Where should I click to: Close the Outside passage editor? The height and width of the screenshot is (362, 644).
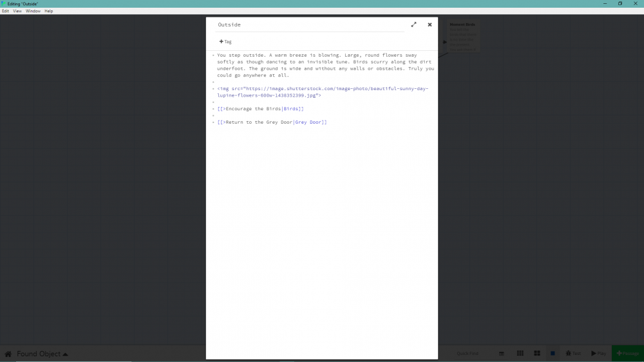pyautogui.click(x=430, y=24)
